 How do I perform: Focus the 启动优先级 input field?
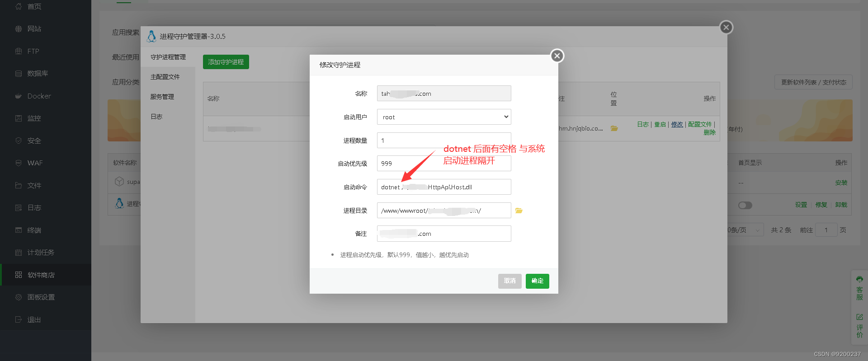[444, 164]
